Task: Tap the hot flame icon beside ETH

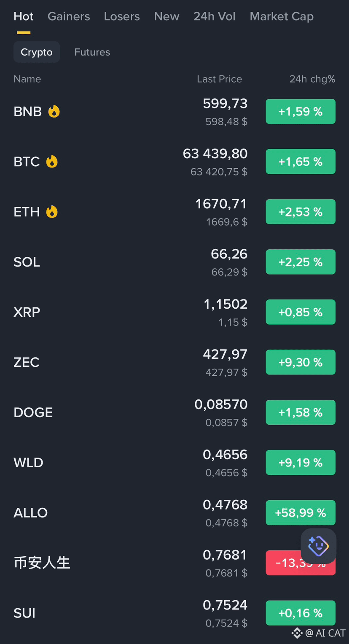Action: coord(52,212)
